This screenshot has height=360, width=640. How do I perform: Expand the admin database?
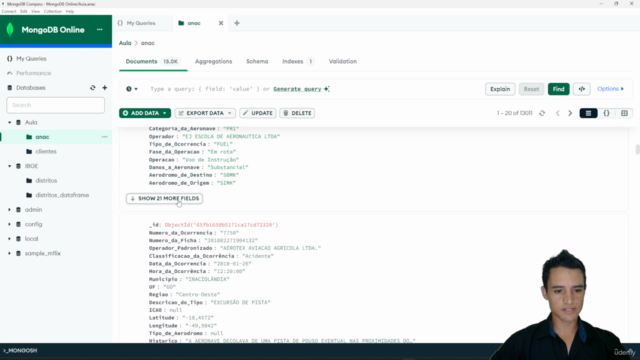point(9,210)
